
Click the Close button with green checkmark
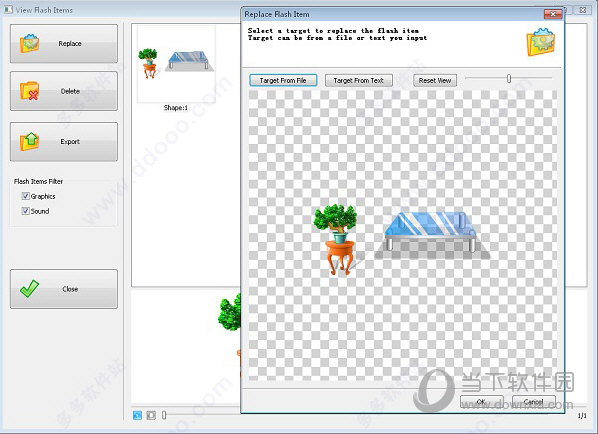coord(64,289)
